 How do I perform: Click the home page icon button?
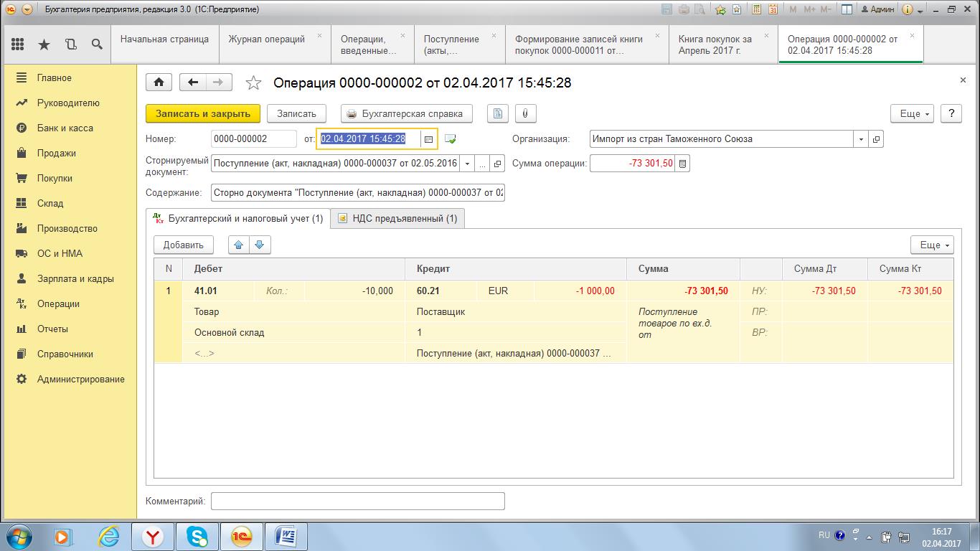point(159,83)
